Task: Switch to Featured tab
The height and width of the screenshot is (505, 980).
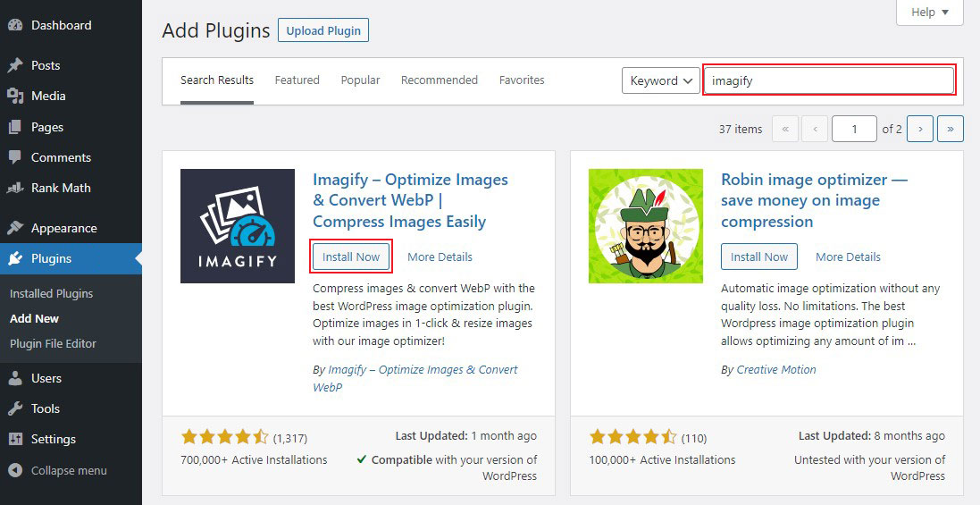Action: click(297, 80)
